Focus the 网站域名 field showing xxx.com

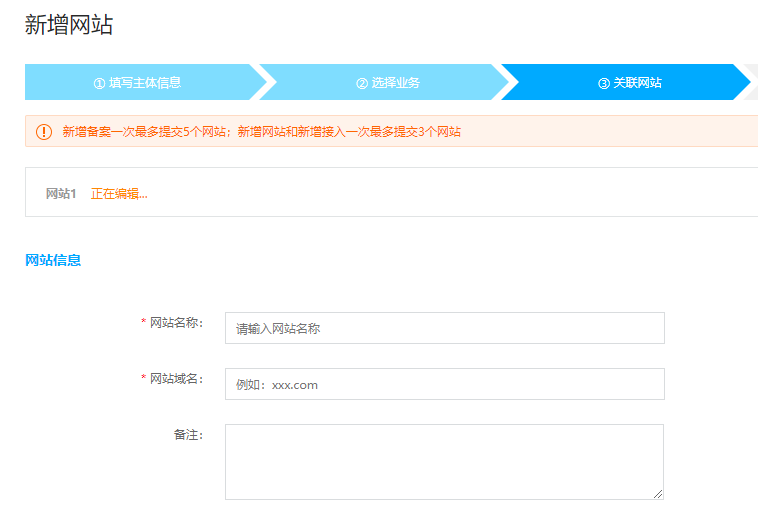pyautogui.click(x=444, y=384)
